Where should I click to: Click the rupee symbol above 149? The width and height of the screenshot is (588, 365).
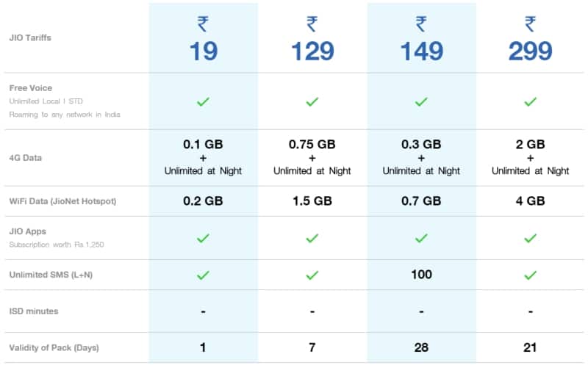(421, 24)
